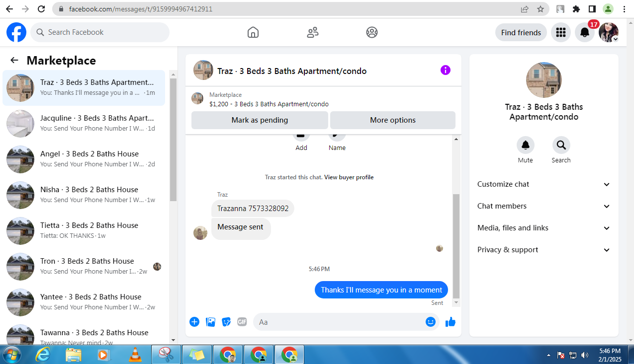Open Windows Explorer folder on taskbar
This screenshot has height=364, width=634.
(74, 355)
